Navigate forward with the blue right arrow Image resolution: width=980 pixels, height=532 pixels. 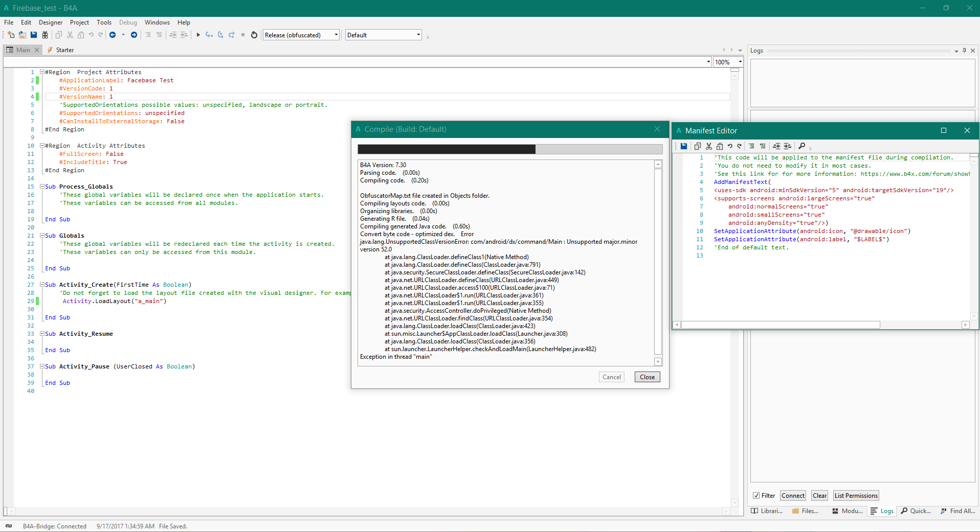pyautogui.click(x=134, y=35)
